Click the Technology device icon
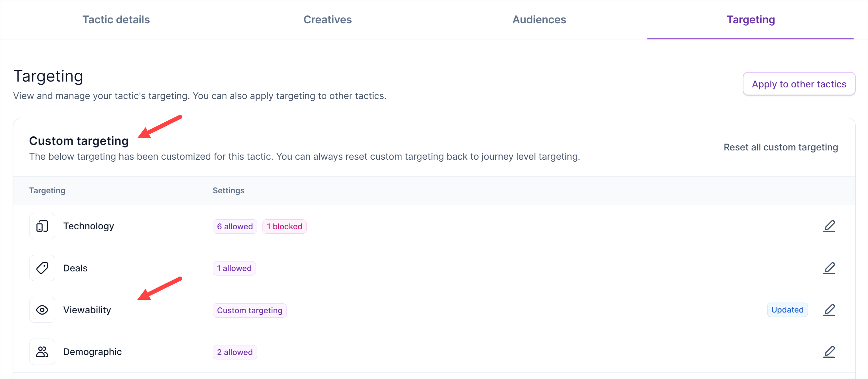The height and width of the screenshot is (379, 868). 42,226
